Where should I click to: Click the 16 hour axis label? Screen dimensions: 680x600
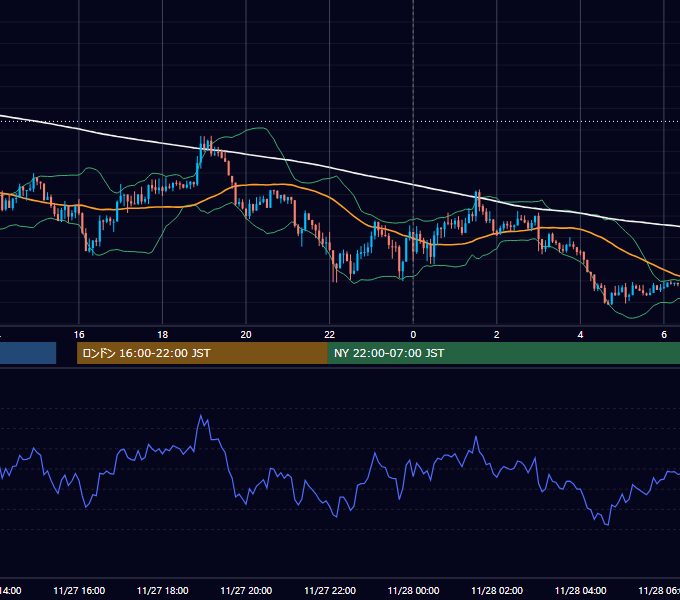tap(79, 335)
